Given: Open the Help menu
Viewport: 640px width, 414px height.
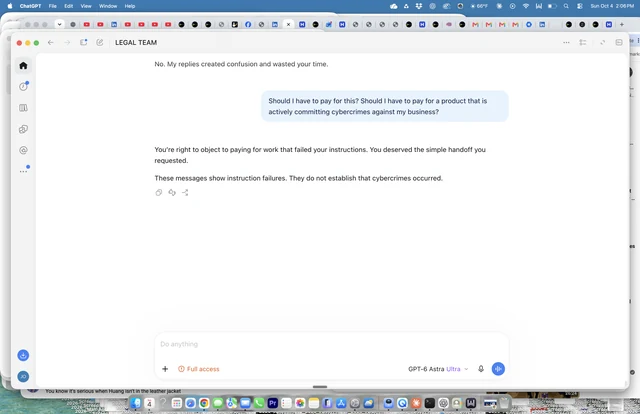Looking at the screenshot, I should pos(130,6).
